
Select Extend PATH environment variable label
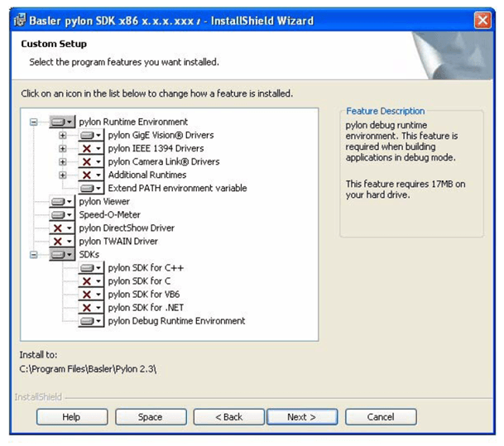click(x=177, y=188)
